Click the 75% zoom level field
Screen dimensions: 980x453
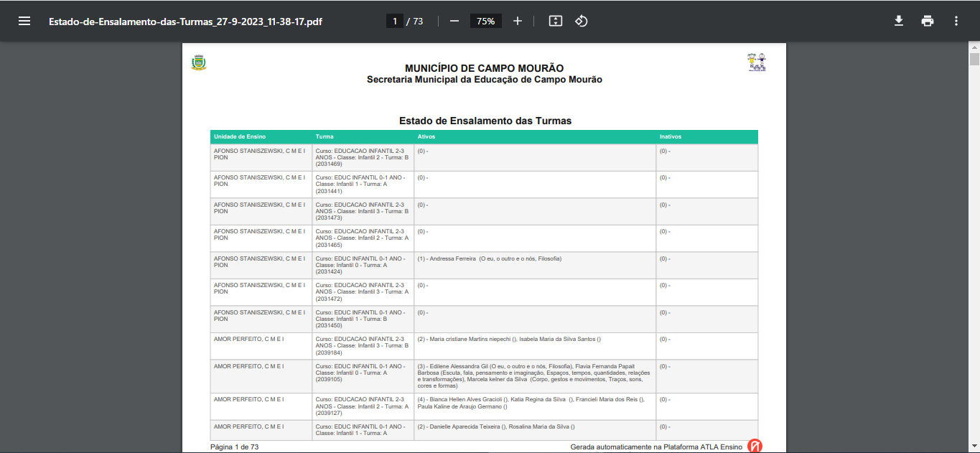486,21
